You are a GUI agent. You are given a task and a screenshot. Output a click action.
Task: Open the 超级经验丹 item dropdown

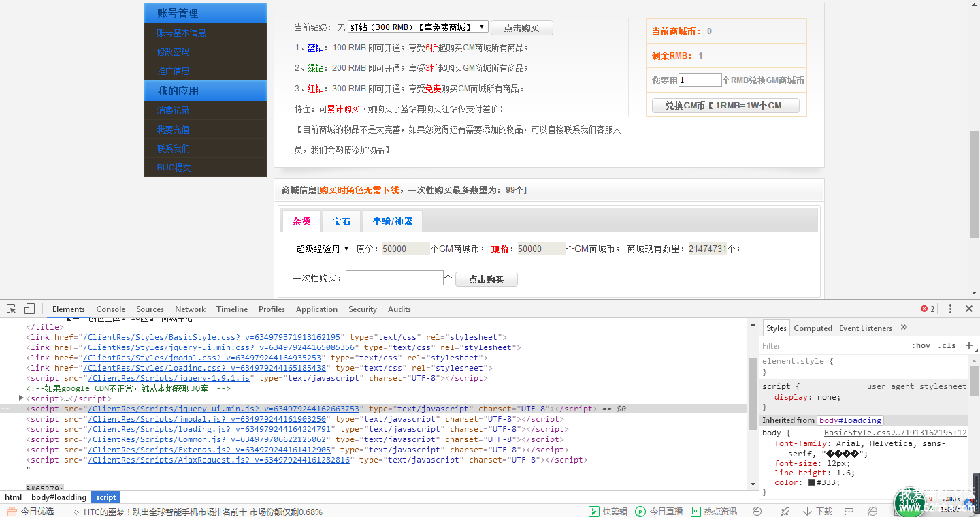(x=323, y=249)
